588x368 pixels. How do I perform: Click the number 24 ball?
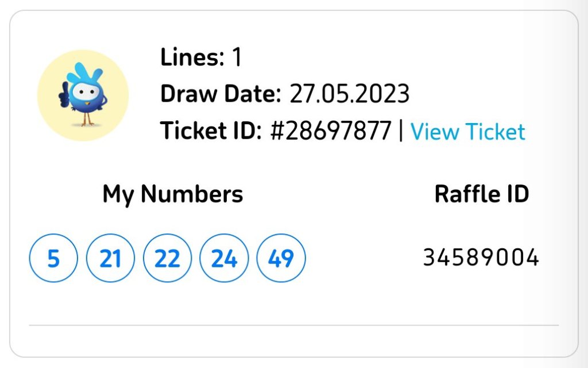224,259
